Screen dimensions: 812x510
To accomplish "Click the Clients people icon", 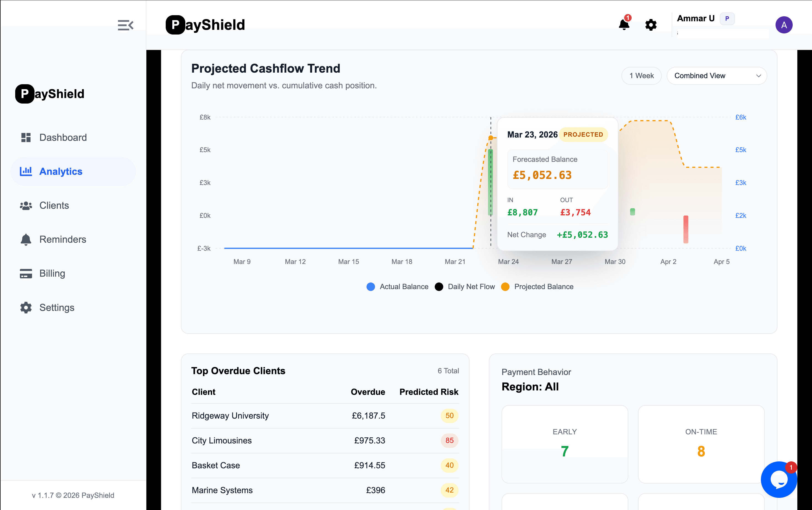I will [x=26, y=206].
